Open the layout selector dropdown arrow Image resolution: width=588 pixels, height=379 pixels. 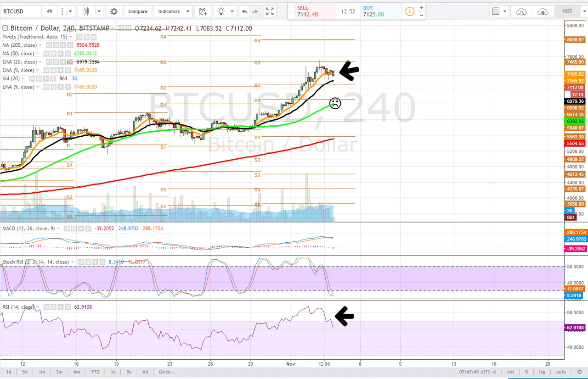(505, 11)
